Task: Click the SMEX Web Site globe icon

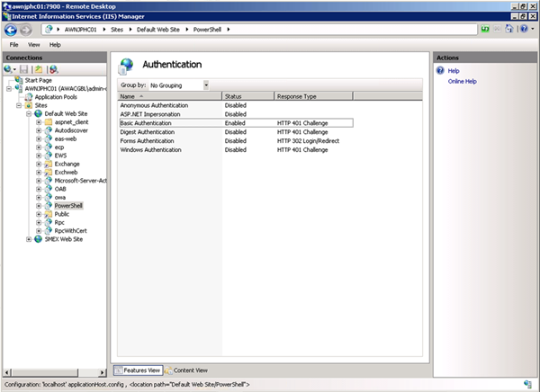Action: tap(38, 239)
